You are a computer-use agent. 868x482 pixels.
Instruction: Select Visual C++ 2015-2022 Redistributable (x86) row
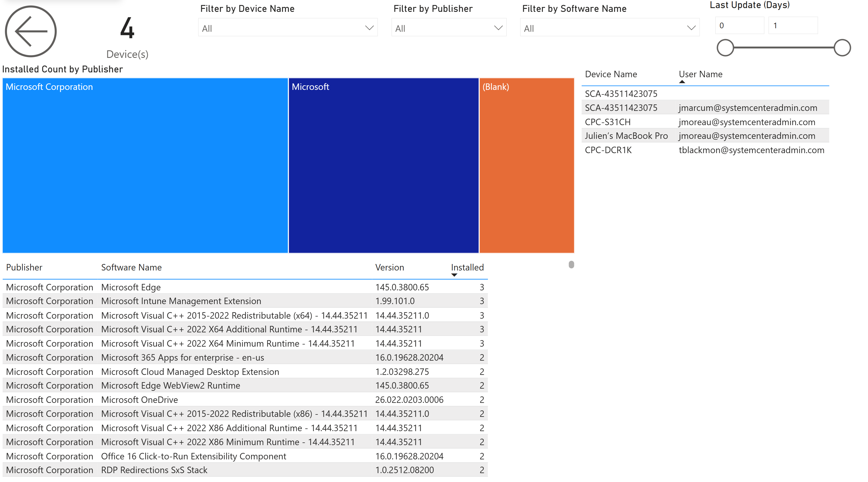coord(245,414)
